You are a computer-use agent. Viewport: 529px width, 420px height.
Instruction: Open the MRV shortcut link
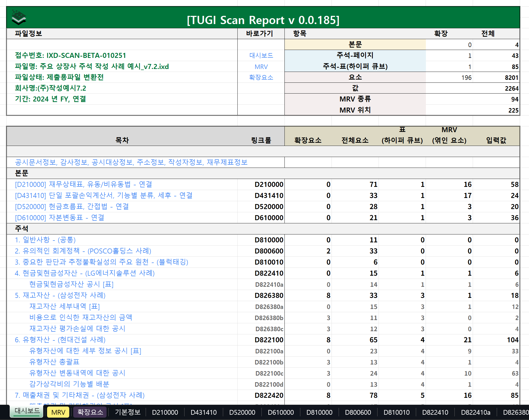tap(261, 67)
